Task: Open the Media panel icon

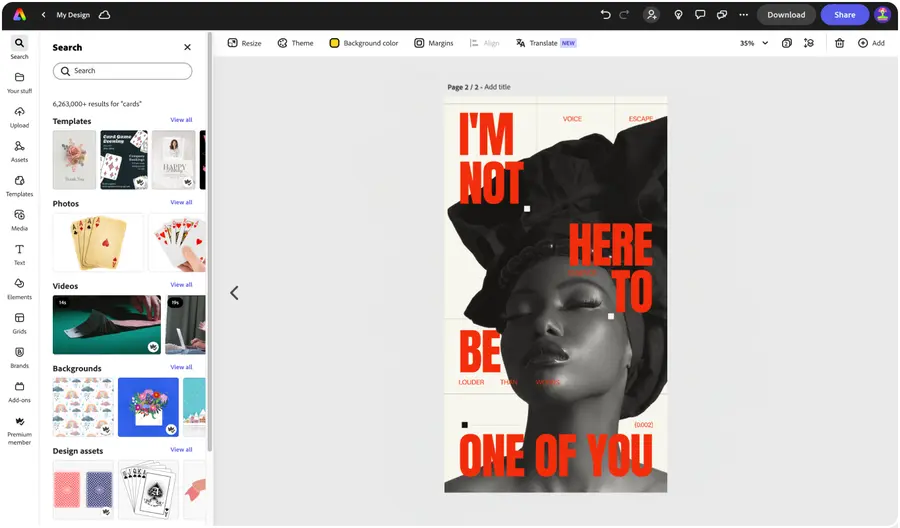Action: (20, 220)
